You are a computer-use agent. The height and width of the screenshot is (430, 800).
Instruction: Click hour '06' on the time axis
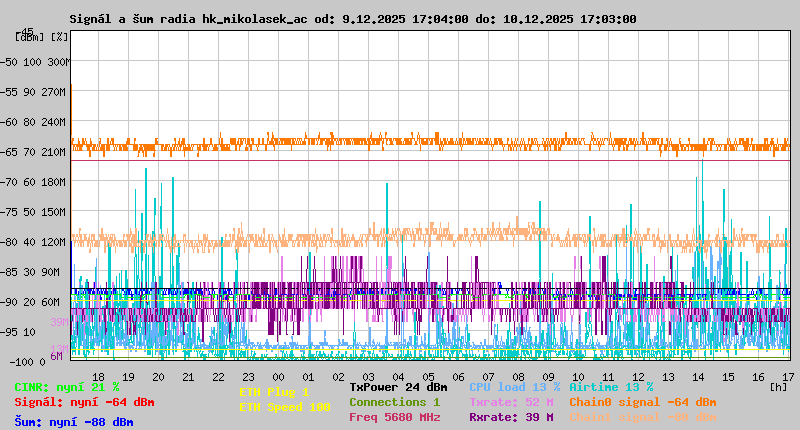(x=458, y=377)
